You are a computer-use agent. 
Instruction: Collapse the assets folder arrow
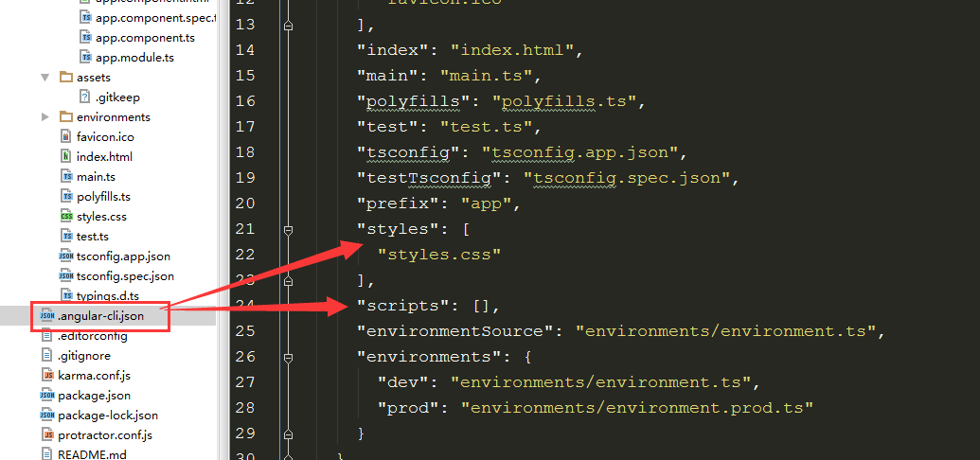click(45, 78)
